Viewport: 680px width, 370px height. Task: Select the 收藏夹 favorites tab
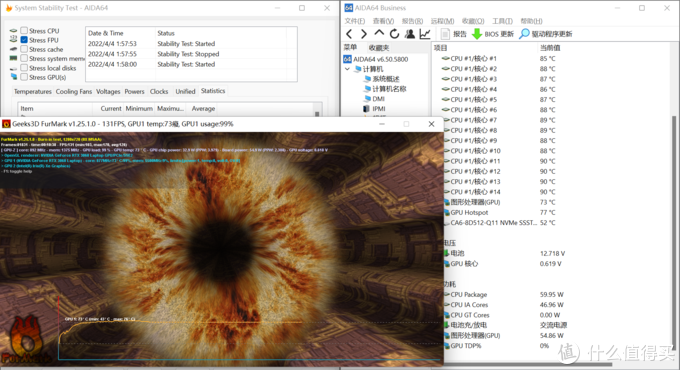(x=379, y=48)
